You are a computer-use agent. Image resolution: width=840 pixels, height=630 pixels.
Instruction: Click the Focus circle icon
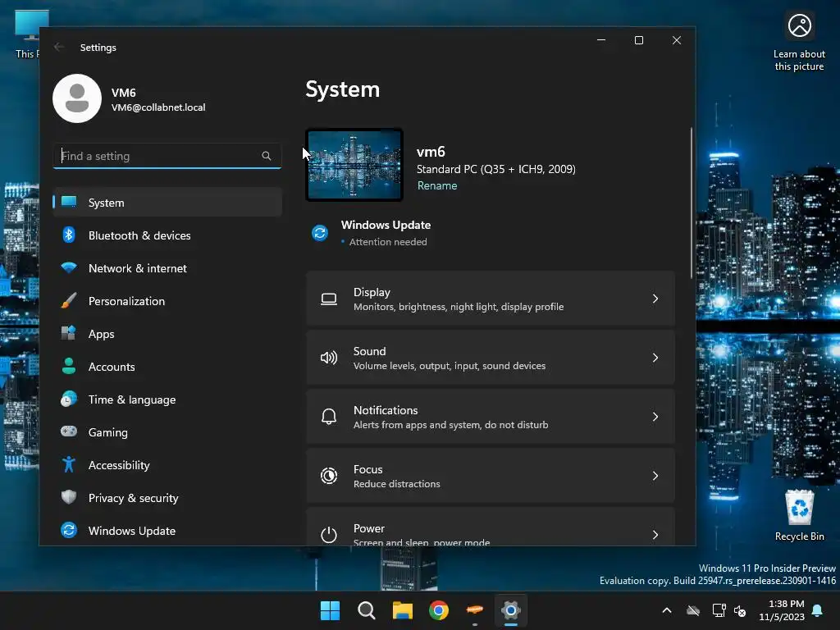(x=329, y=476)
